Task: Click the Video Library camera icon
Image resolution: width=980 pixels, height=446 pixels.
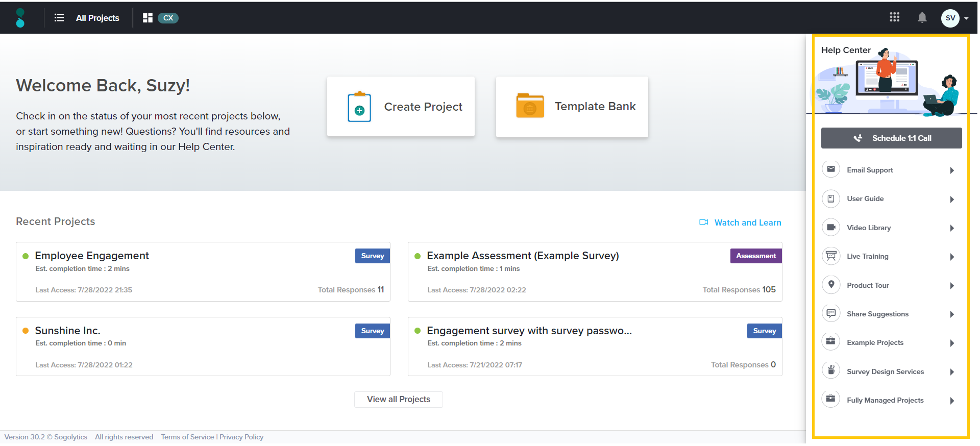Action: [831, 227]
